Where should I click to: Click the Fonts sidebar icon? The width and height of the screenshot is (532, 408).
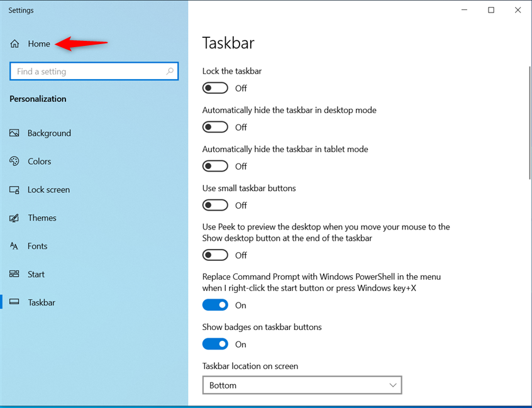pyautogui.click(x=14, y=246)
